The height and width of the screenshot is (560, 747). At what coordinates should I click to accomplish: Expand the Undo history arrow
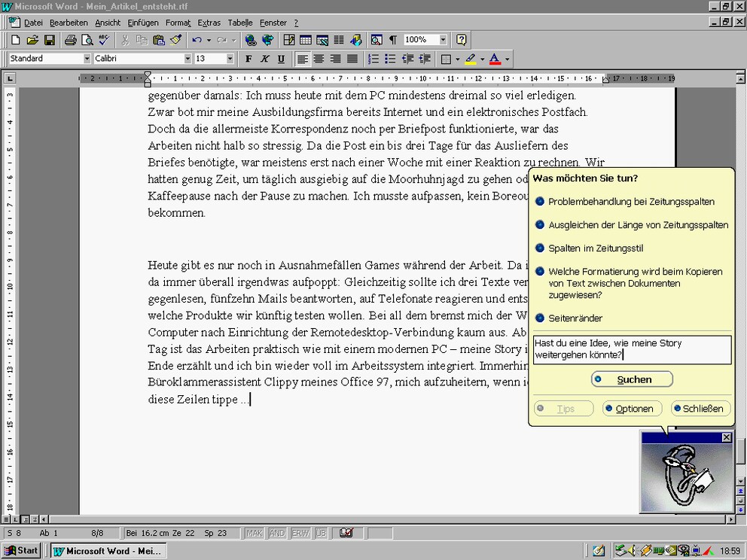point(209,40)
